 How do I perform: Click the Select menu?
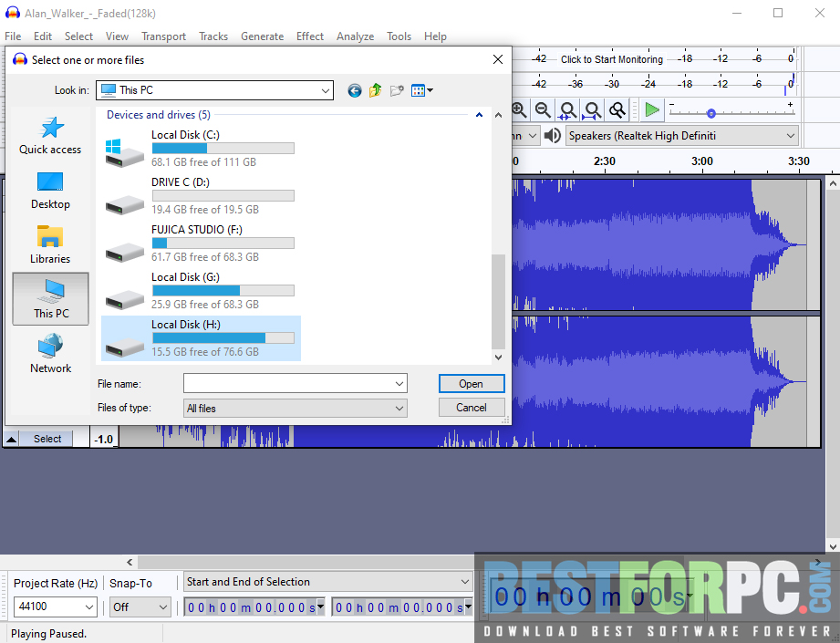click(x=78, y=36)
